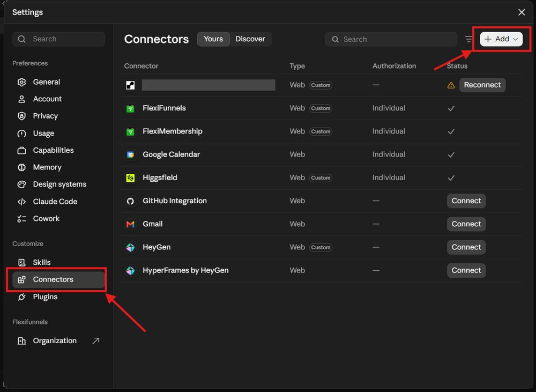536x392 pixels.
Task: Expand the Add connector dropdown
Action: (x=501, y=39)
